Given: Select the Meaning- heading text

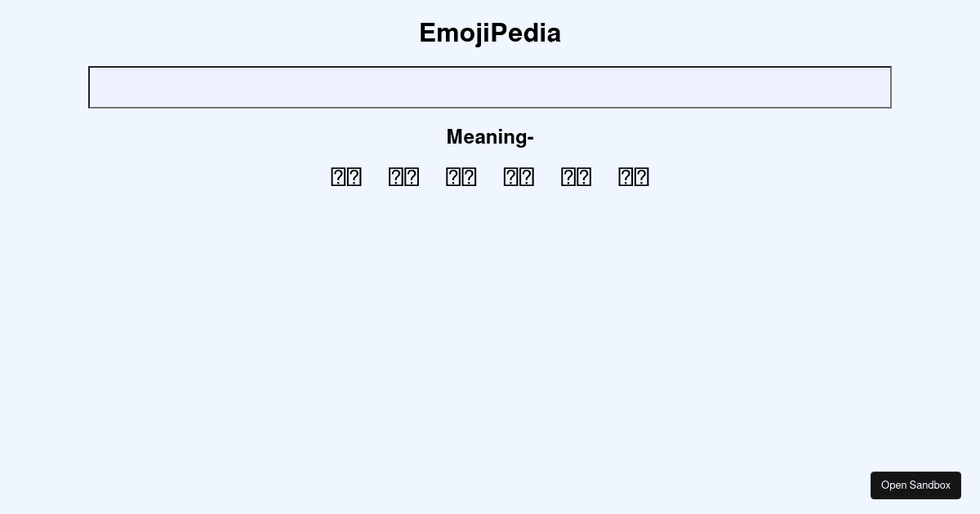Looking at the screenshot, I should 490,137.
